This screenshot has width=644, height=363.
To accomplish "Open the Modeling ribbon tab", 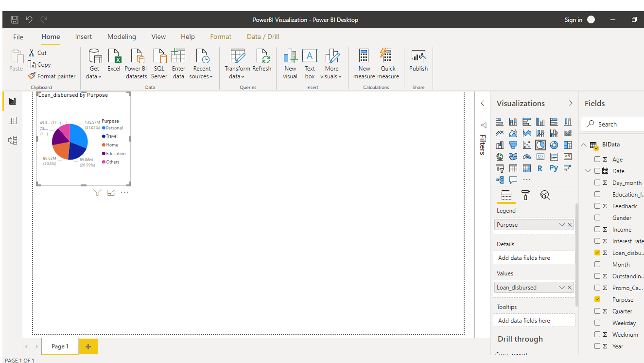I will click(122, 36).
